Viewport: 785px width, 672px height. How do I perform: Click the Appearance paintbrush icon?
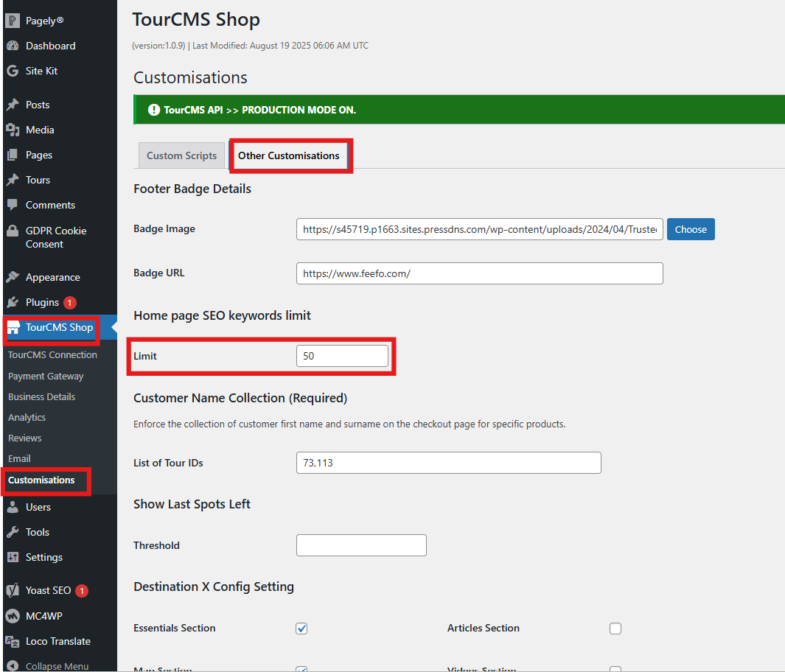tap(13, 277)
